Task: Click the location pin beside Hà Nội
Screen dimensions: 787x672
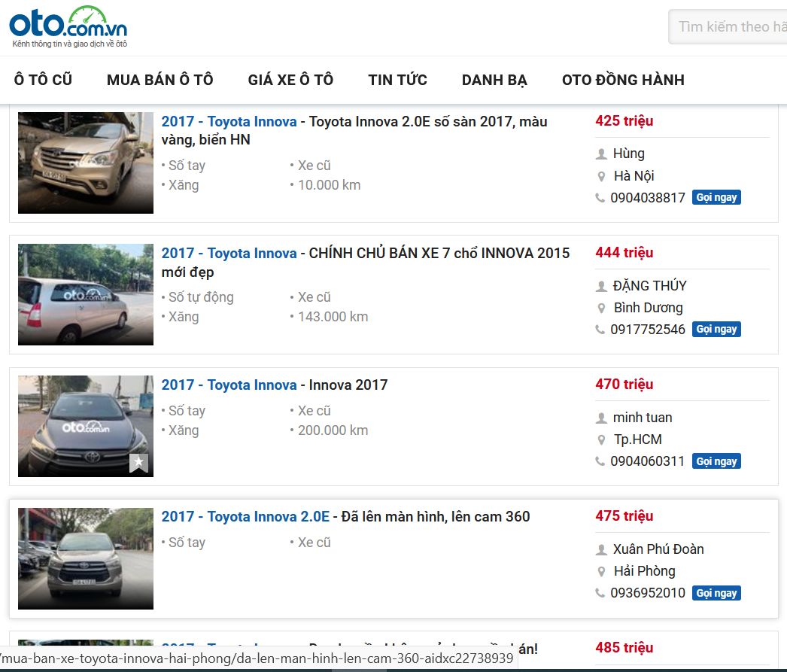Action: point(601,176)
